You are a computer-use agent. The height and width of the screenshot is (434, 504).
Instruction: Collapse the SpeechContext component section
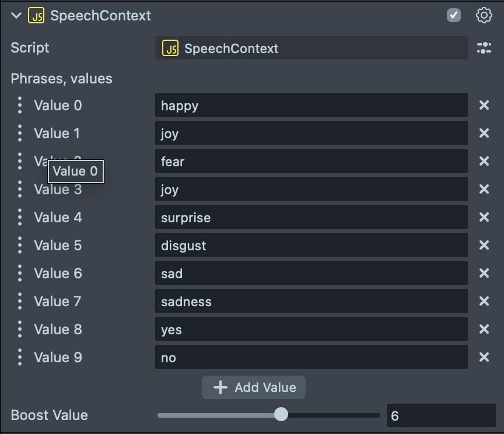(16, 16)
